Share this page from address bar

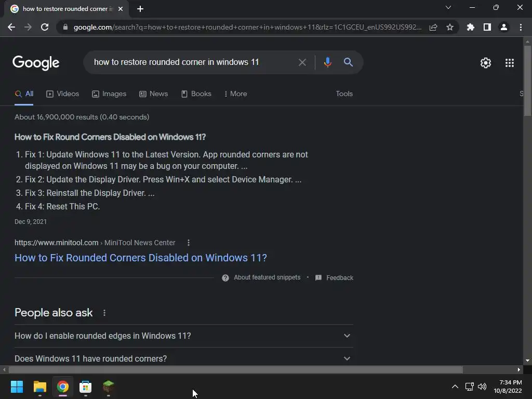(x=433, y=27)
